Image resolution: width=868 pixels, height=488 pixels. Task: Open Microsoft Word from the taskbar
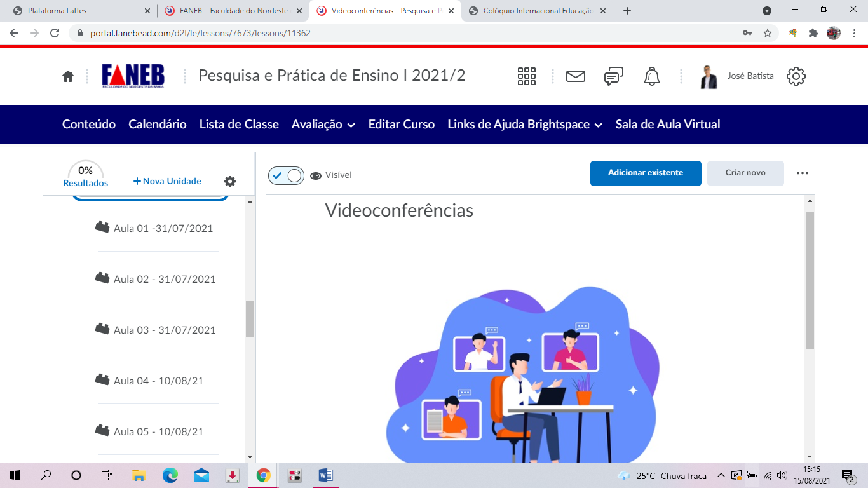point(326,475)
